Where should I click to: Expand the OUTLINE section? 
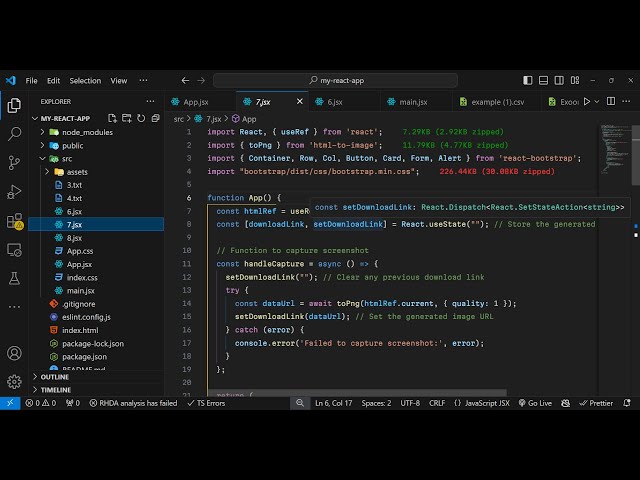click(55, 377)
